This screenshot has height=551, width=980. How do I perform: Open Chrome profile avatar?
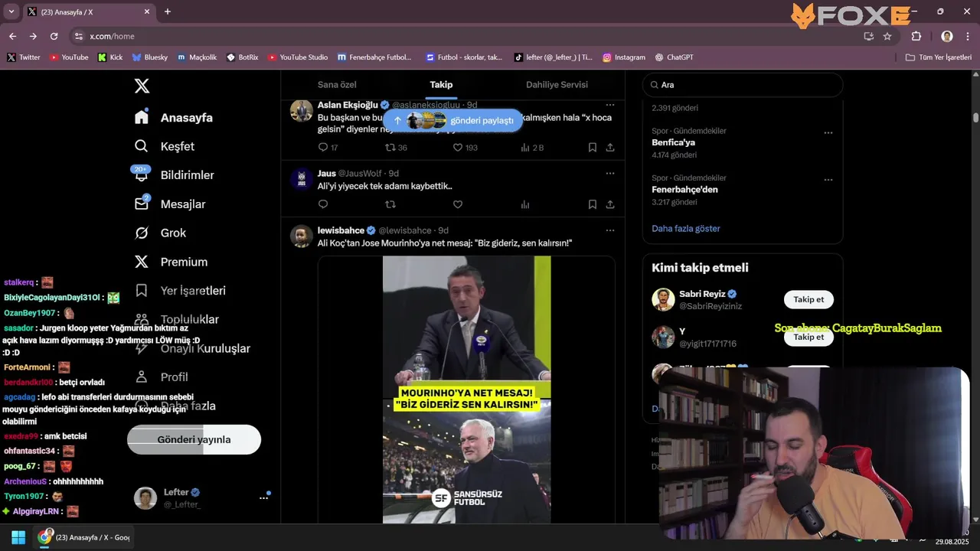point(947,36)
